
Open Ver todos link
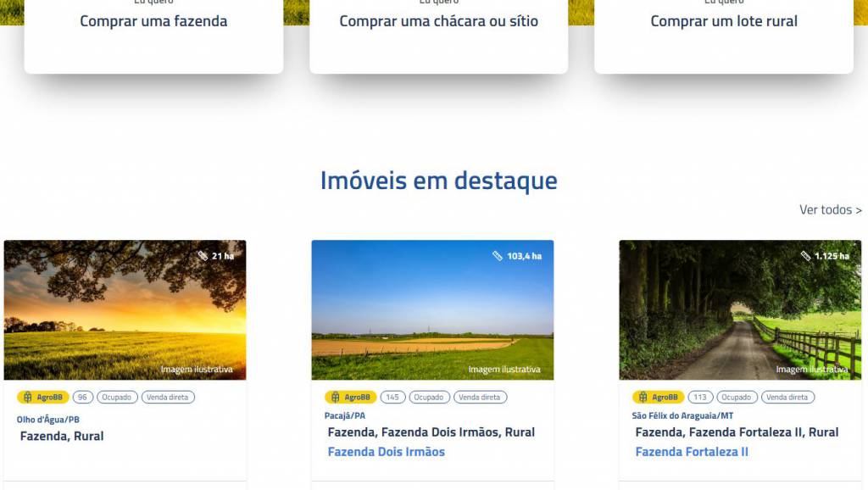pos(831,210)
